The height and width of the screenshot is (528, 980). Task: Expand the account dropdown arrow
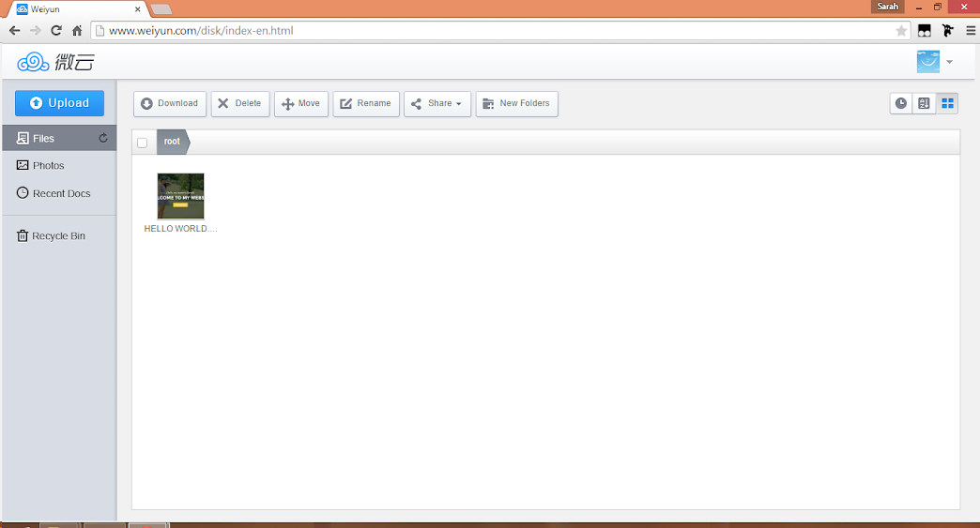coord(949,62)
